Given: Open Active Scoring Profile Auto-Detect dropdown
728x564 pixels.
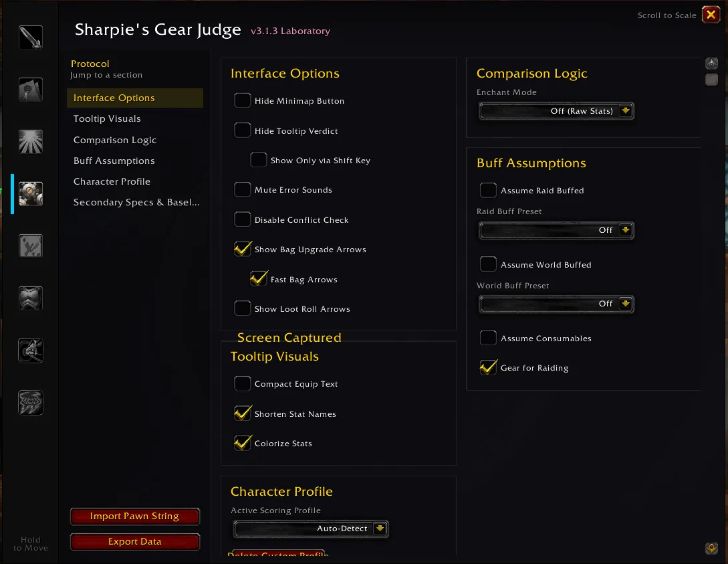Looking at the screenshot, I should tap(311, 529).
